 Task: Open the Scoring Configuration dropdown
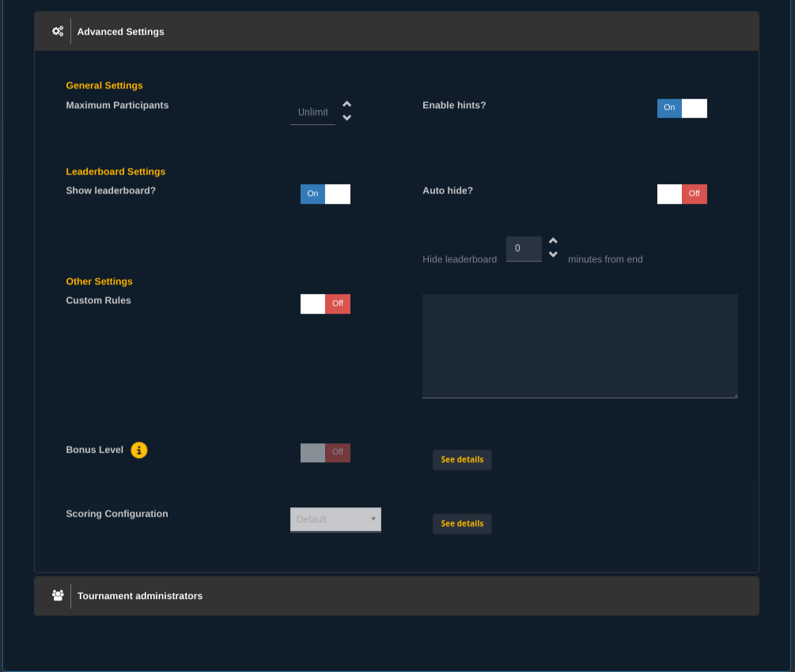pyautogui.click(x=335, y=519)
